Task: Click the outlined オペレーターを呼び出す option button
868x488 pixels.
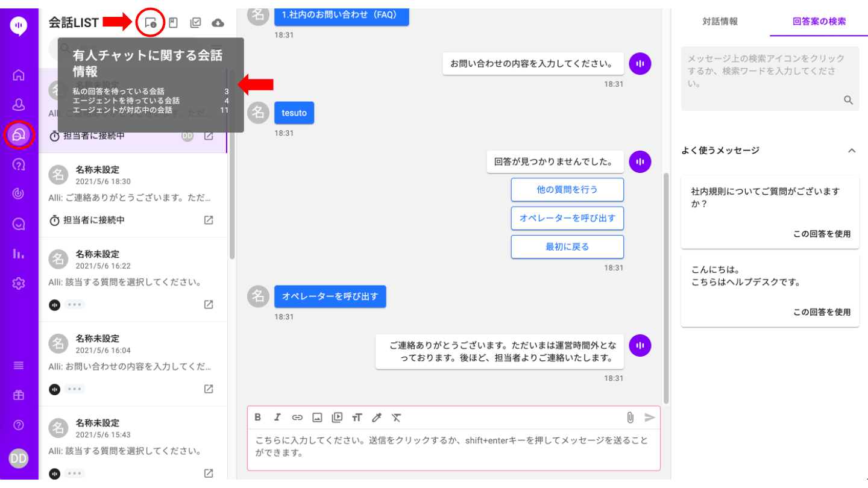Action: [567, 218]
